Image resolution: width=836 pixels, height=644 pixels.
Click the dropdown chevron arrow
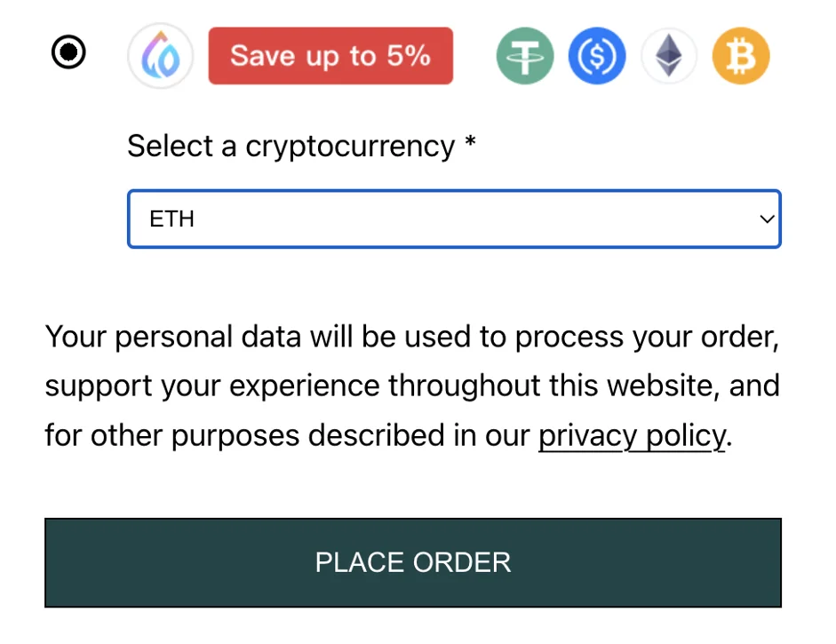tap(767, 219)
